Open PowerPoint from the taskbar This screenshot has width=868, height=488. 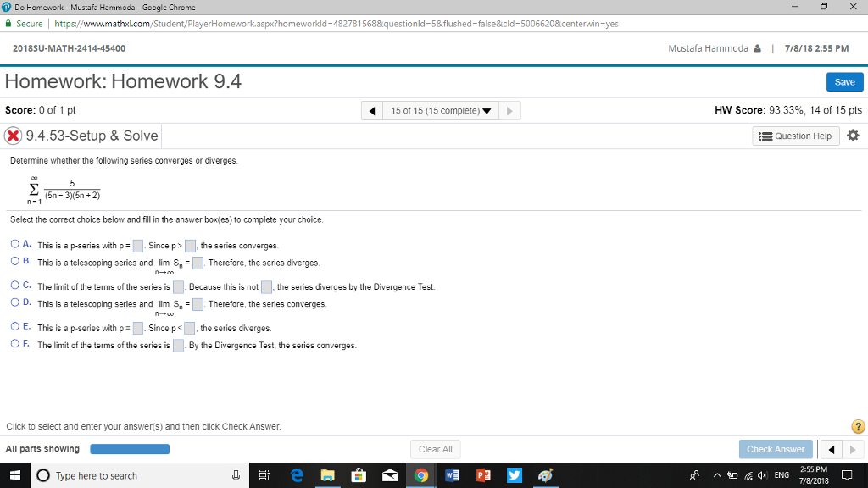pos(483,475)
